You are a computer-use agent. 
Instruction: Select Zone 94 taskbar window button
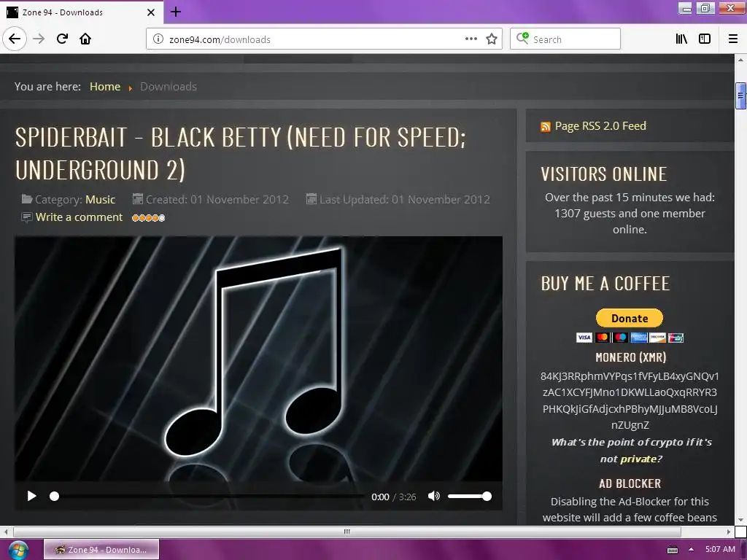pos(101,550)
